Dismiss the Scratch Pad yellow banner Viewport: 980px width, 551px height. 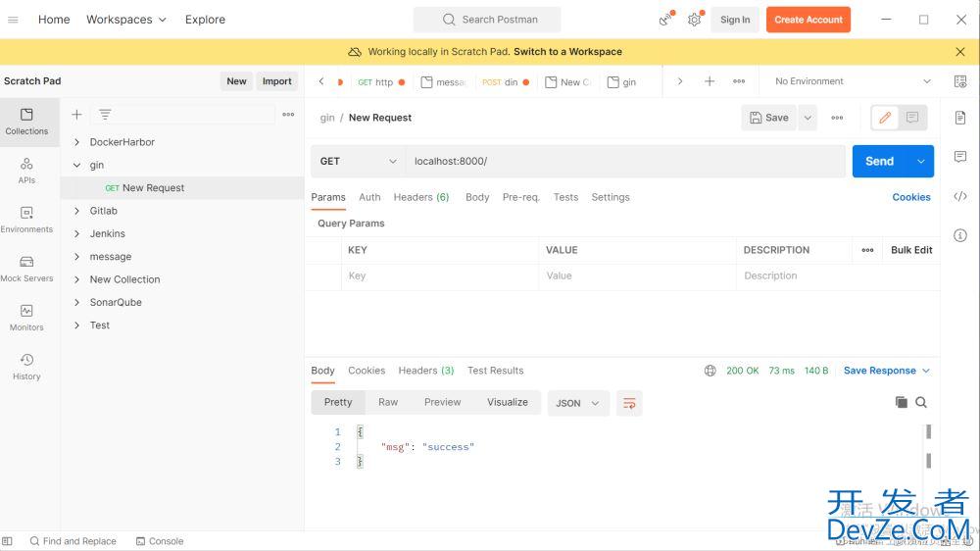(x=960, y=52)
